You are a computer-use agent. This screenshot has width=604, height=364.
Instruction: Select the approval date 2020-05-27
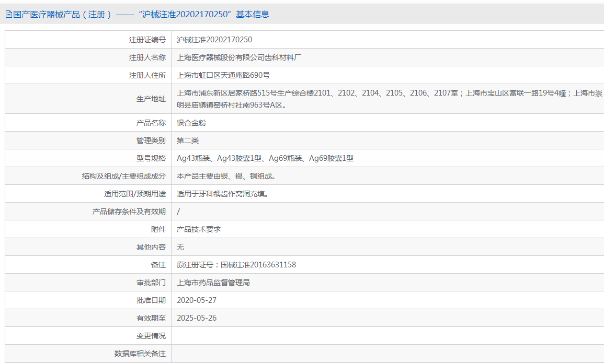coord(197,300)
